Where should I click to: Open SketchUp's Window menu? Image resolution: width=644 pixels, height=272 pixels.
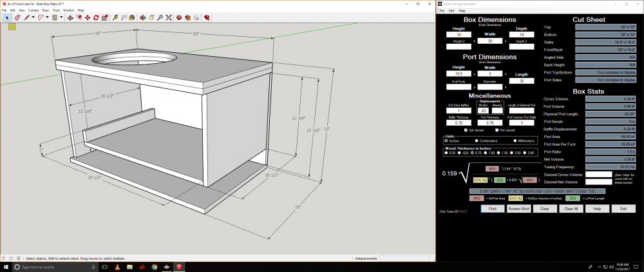tap(69, 10)
